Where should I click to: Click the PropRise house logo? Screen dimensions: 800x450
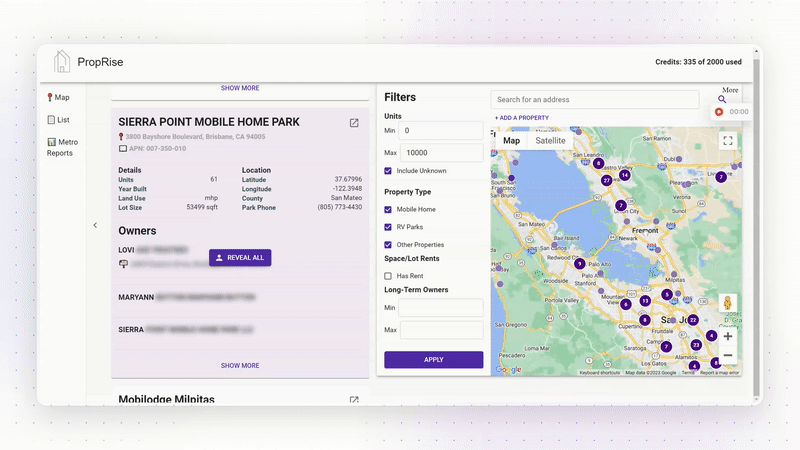(62, 61)
